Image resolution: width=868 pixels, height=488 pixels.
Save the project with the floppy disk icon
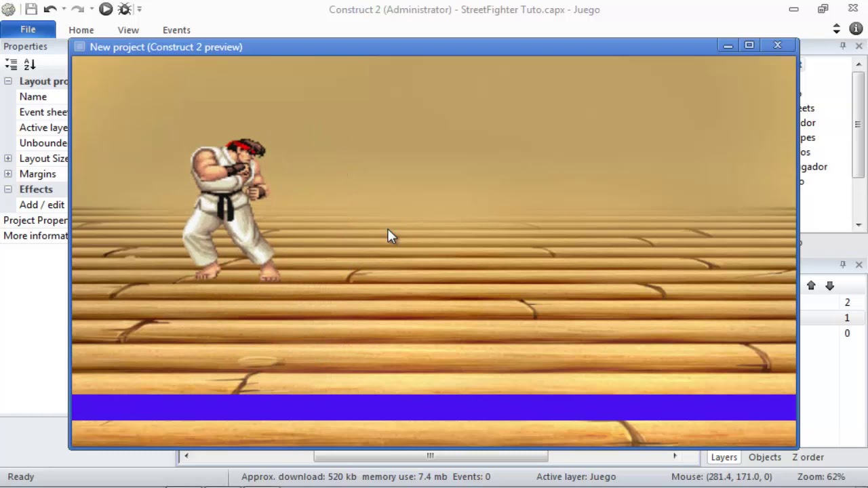click(x=31, y=9)
